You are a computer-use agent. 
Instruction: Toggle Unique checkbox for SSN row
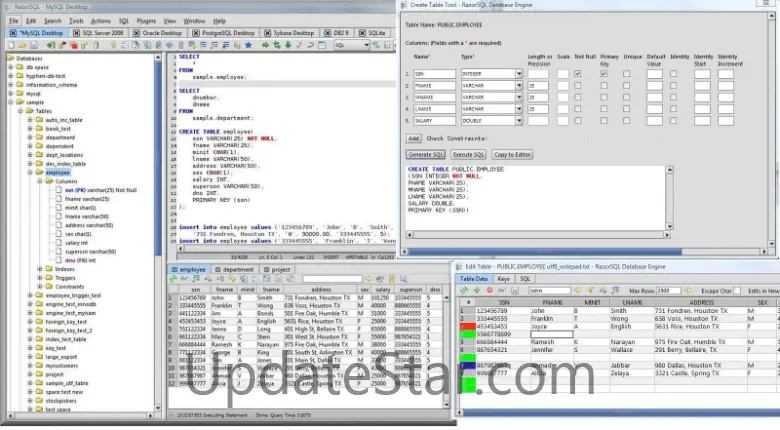(626, 74)
